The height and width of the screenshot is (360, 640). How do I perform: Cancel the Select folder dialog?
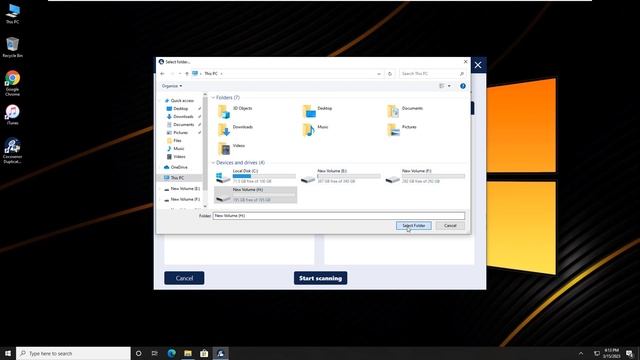(x=450, y=226)
